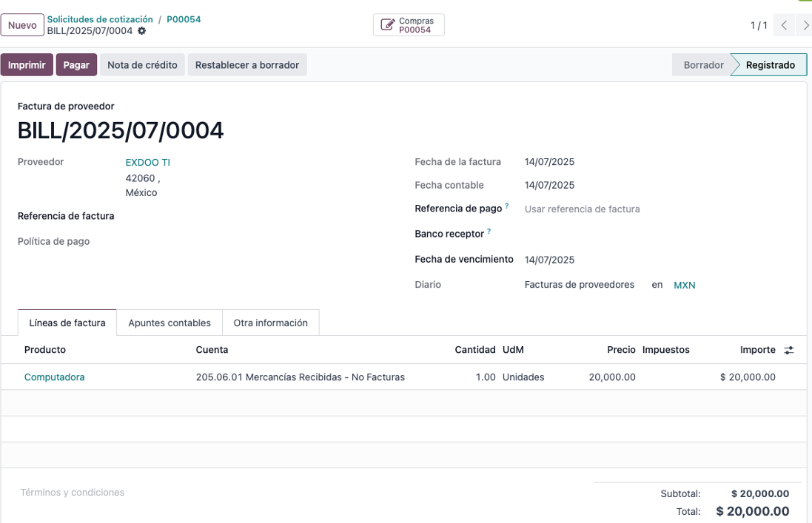Create a Nota de crédito

click(x=142, y=64)
